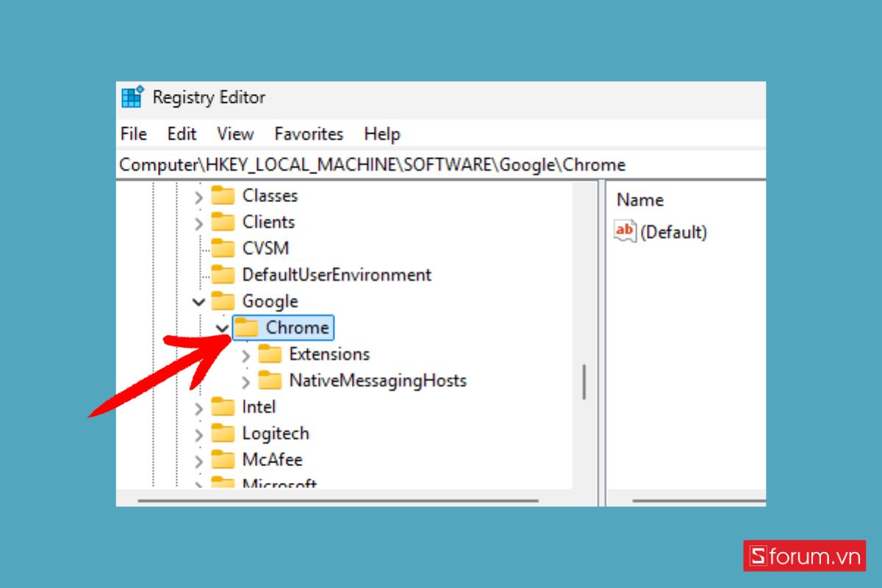The height and width of the screenshot is (588, 882).
Task: Open the Help menu
Action: tap(382, 134)
